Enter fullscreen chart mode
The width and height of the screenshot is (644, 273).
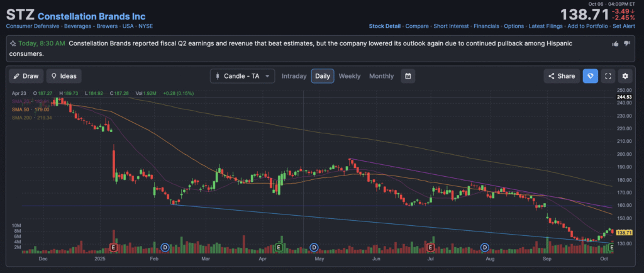(x=608, y=76)
